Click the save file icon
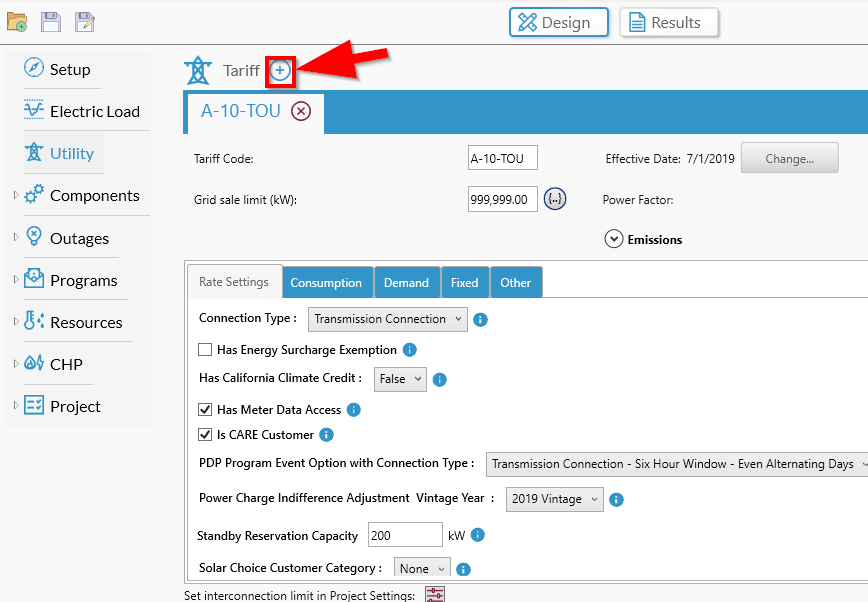This screenshot has width=868, height=602. click(x=51, y=21)
